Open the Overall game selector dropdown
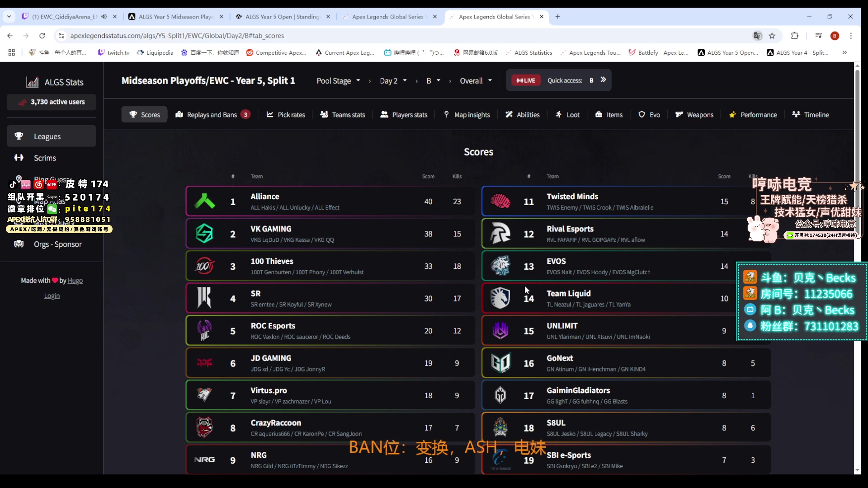868x488 pixels. pyautogui.click(x=476, y=80)
